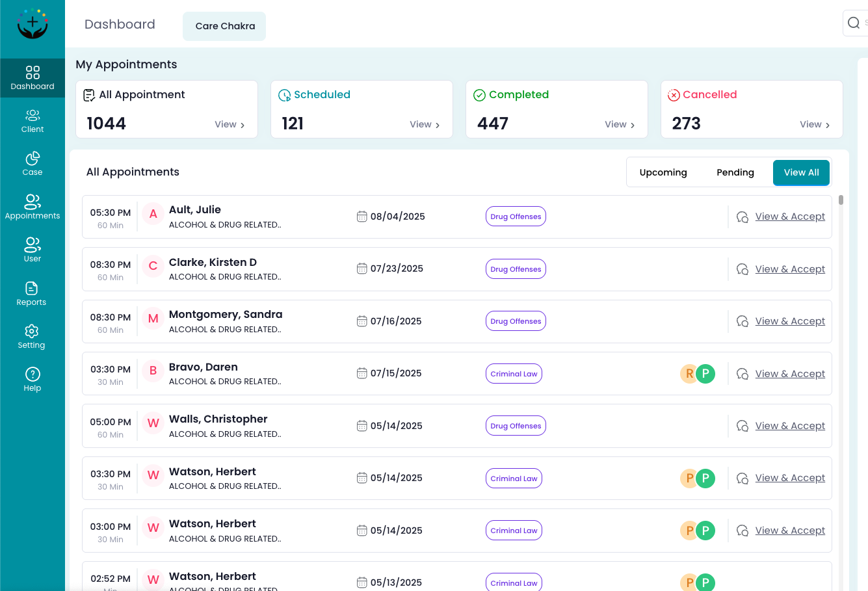This screenshot has width=868, height=591.
Task: Select the Case icon in the sidebar
Action: pos(33,163)
